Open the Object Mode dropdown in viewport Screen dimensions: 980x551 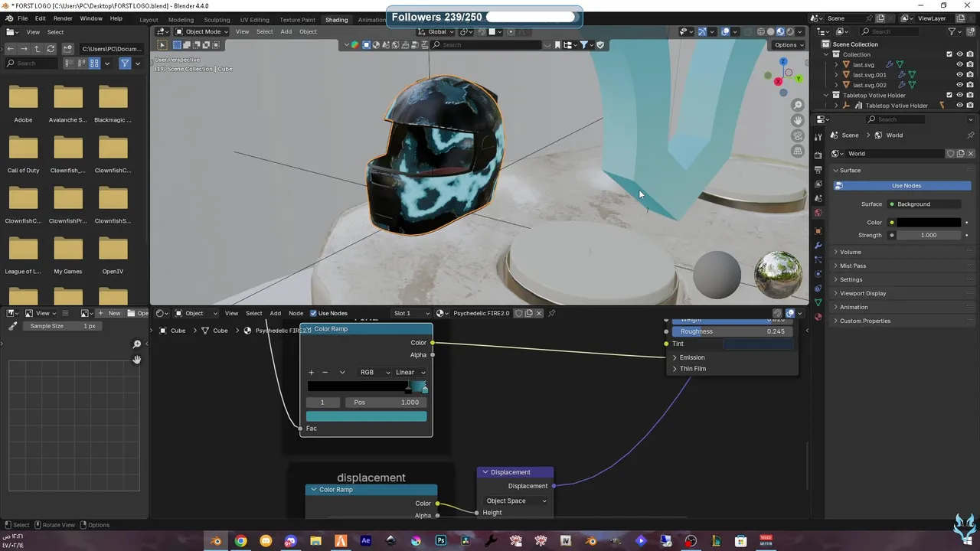[201, 31]
